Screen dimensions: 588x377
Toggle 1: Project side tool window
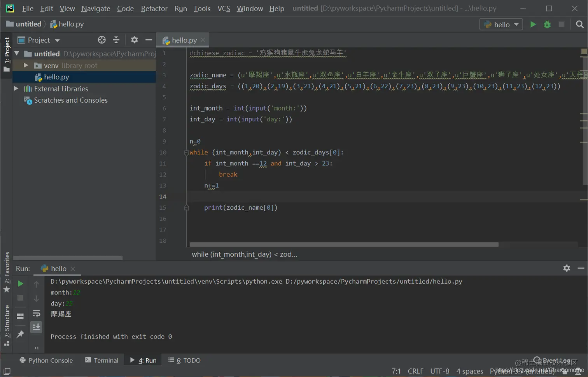[x=7, y=54]
